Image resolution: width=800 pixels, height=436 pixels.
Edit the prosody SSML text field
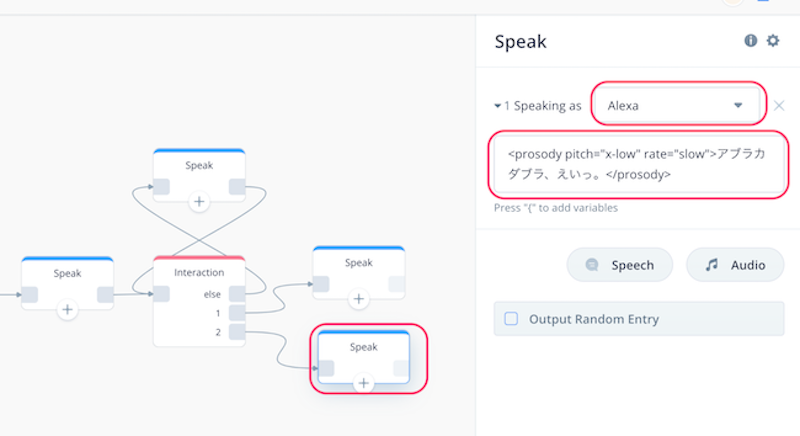point(638,164)
